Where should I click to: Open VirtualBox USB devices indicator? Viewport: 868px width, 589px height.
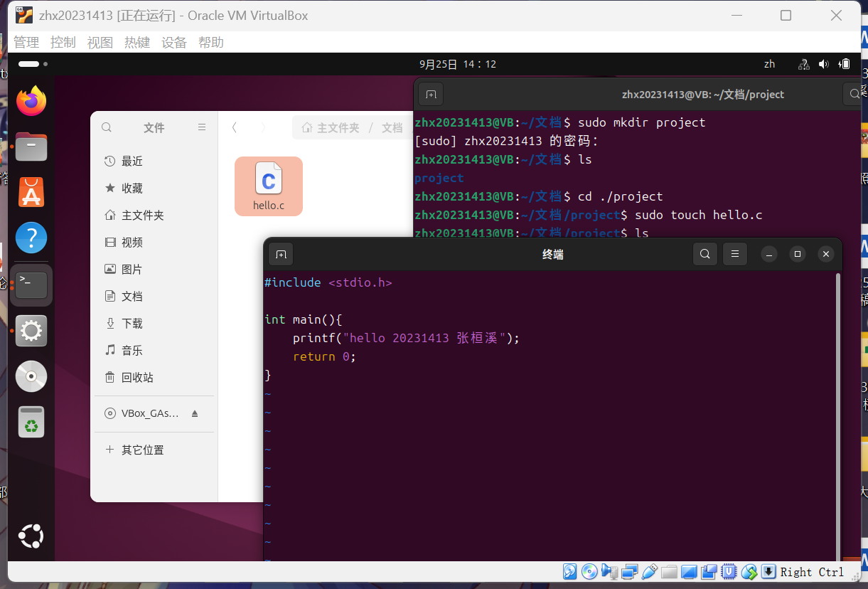pos(649,572)
